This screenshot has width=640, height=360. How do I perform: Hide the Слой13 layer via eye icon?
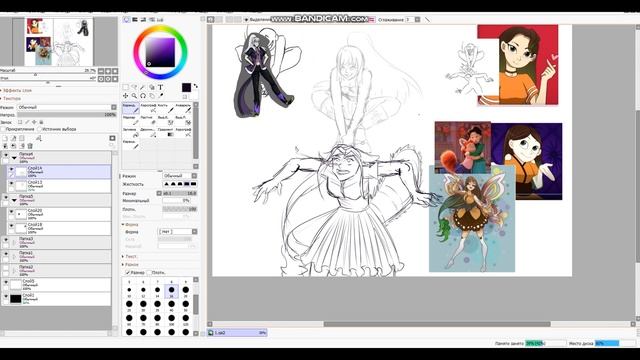tap(11, 183)
